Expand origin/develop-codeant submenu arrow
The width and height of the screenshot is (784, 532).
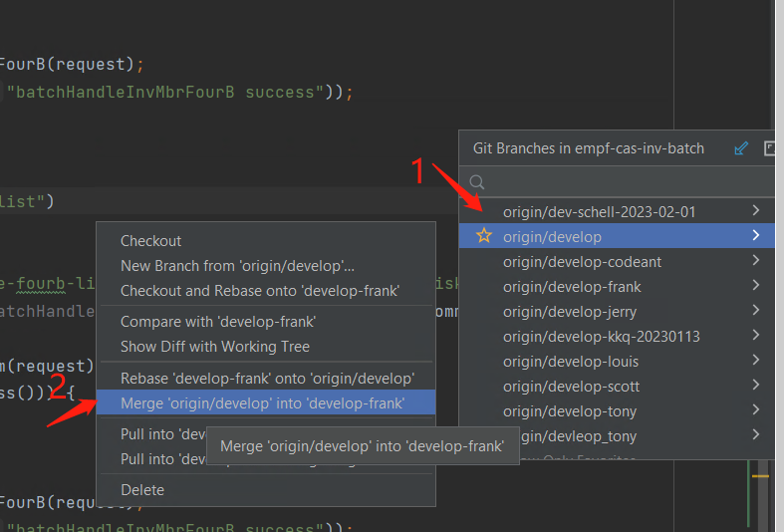coord(756,260)
